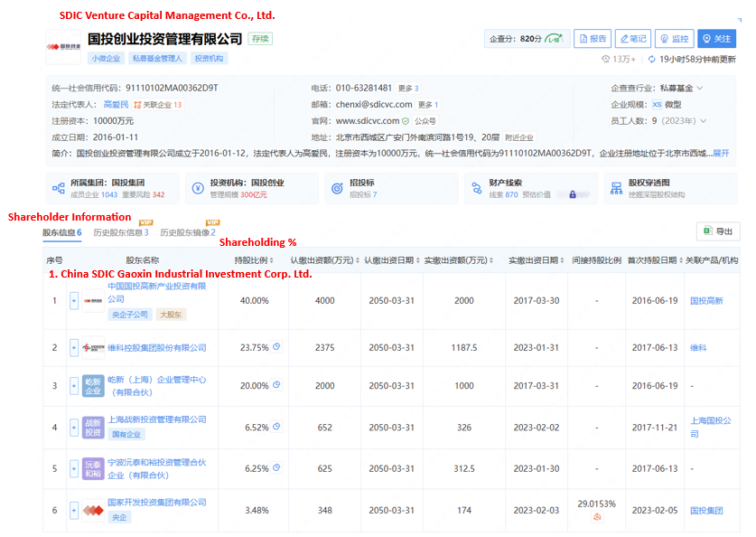Sort by 首次持股日期 column header
Viewport: 756px width, 537px height.
click(x=655, y=260)
